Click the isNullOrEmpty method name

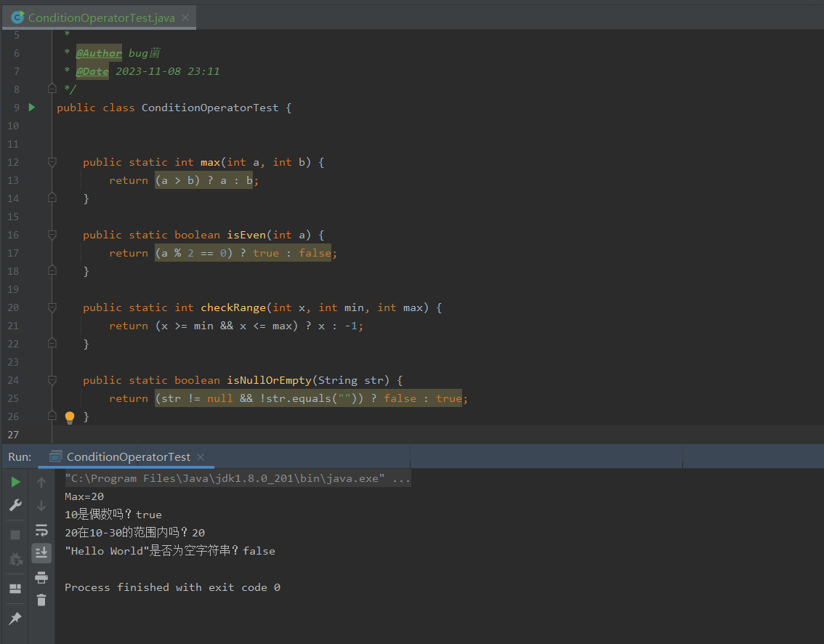pos(269,380)
